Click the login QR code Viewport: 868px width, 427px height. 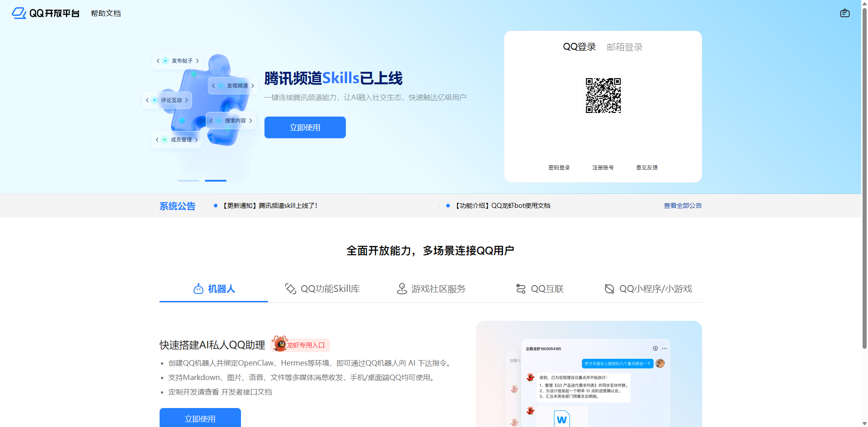pyautogui.click(x=603, y=95)
